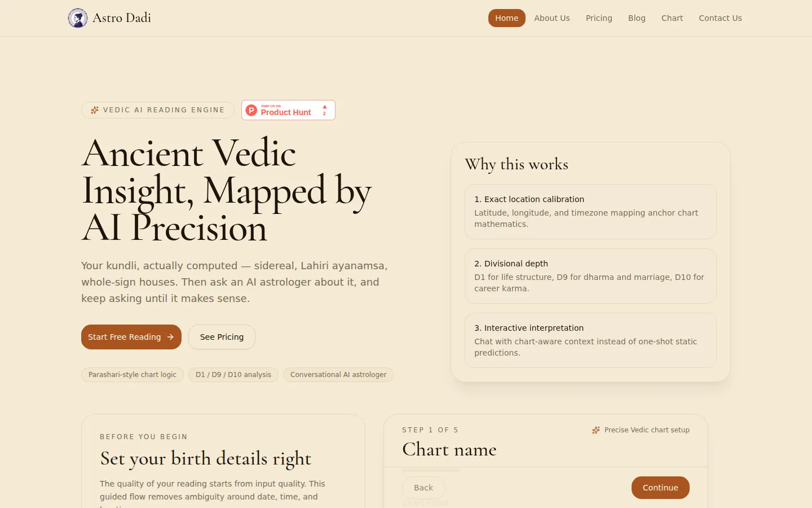This screenshot has height=508, width=812.
Task: Select the Parashari-style chart logic tag
Action: point(133,375)
